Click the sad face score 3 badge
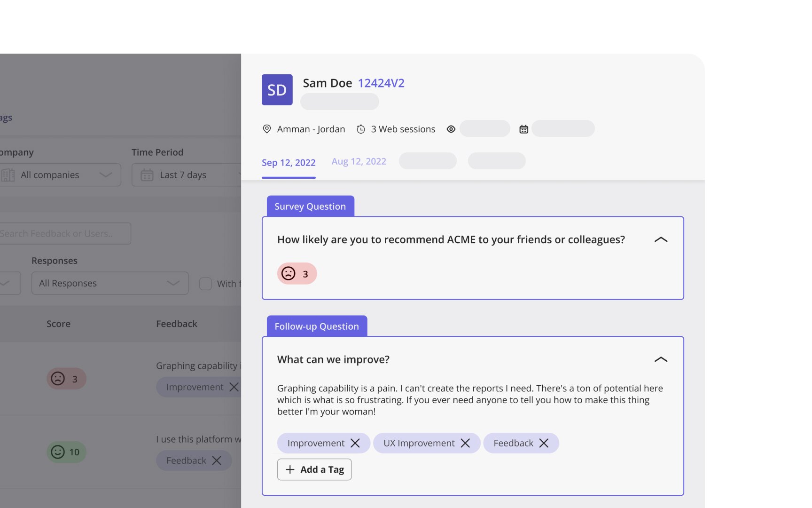Viewport: 812px width, 508px height. click(297, 273)
